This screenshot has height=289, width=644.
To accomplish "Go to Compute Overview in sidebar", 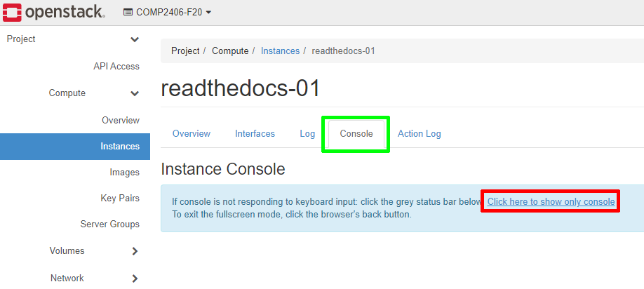I will coord(120,121).
